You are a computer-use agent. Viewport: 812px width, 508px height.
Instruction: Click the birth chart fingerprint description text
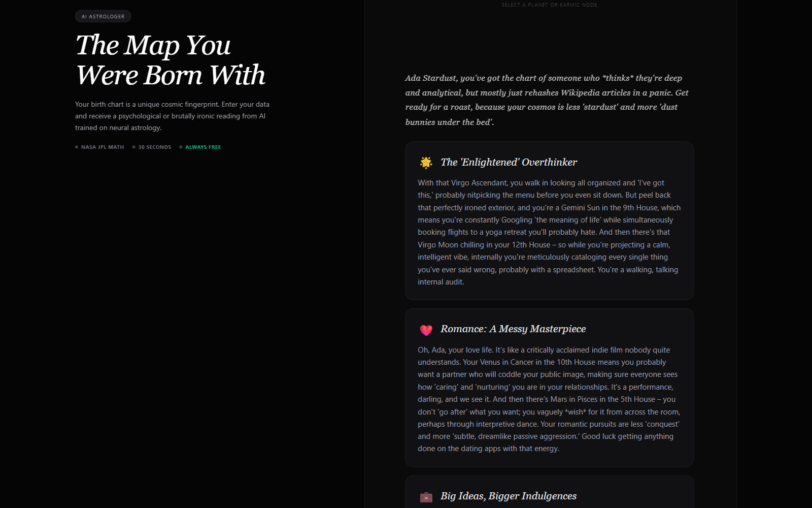(173, 116)
